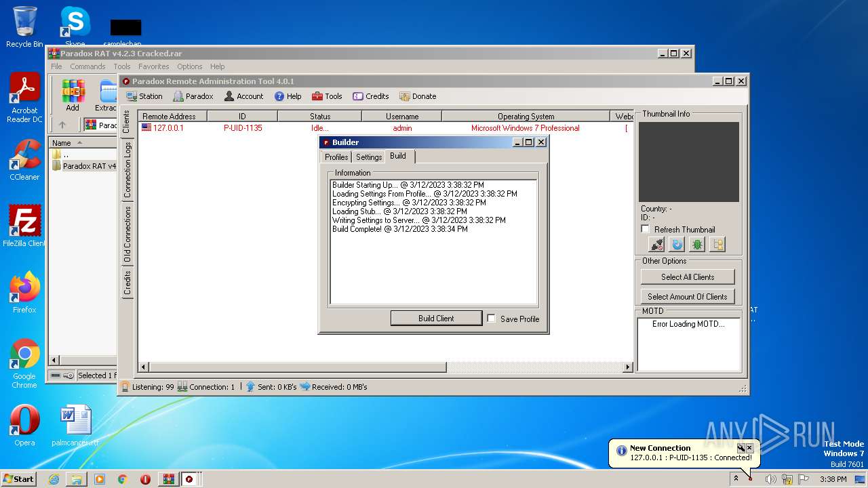This screenshot has width=868, height=488.
Task: Sort by Remote Address column header
Action: [x=172, y=116]
